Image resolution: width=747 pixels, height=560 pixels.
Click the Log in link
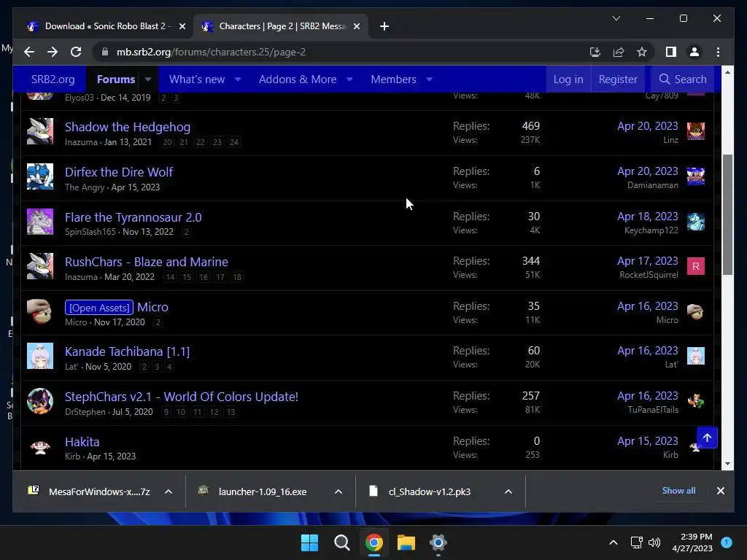[568, 79]
